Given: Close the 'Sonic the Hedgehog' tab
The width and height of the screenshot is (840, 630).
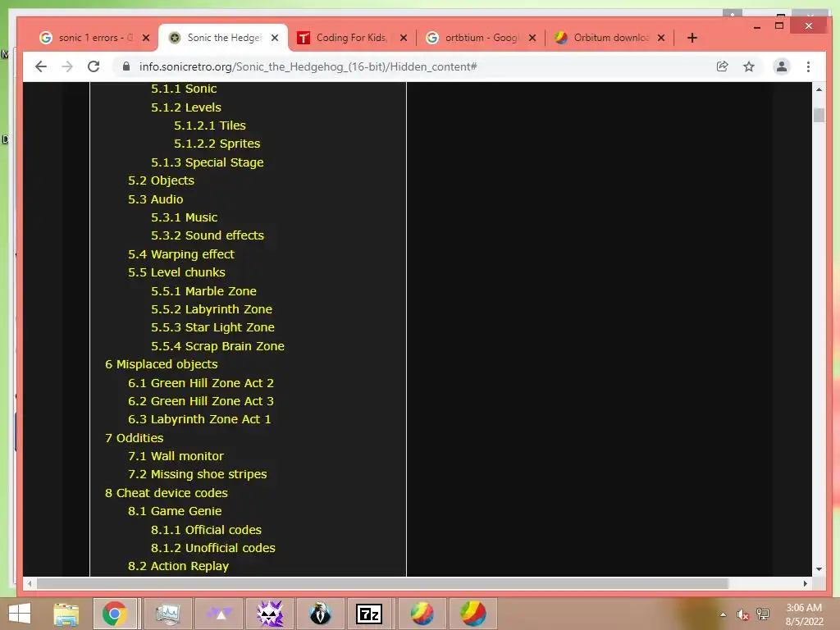Looking at the screenshot, I should click(x=274, y=38).
